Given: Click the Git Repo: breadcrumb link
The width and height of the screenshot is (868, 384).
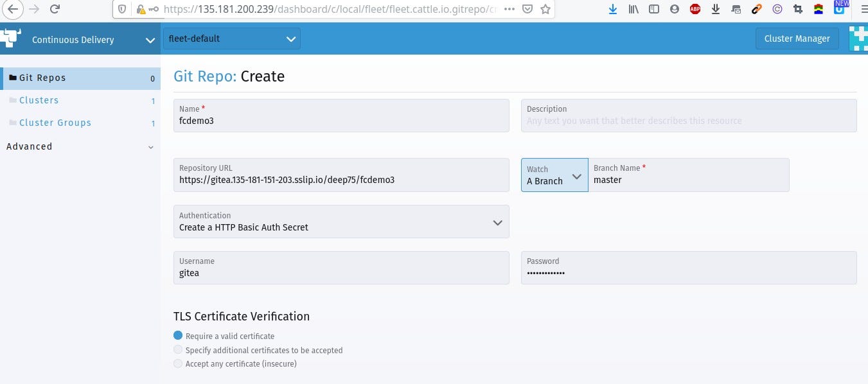Looking at the screenshot, I should pyautogui.click(x=205, y=76).
